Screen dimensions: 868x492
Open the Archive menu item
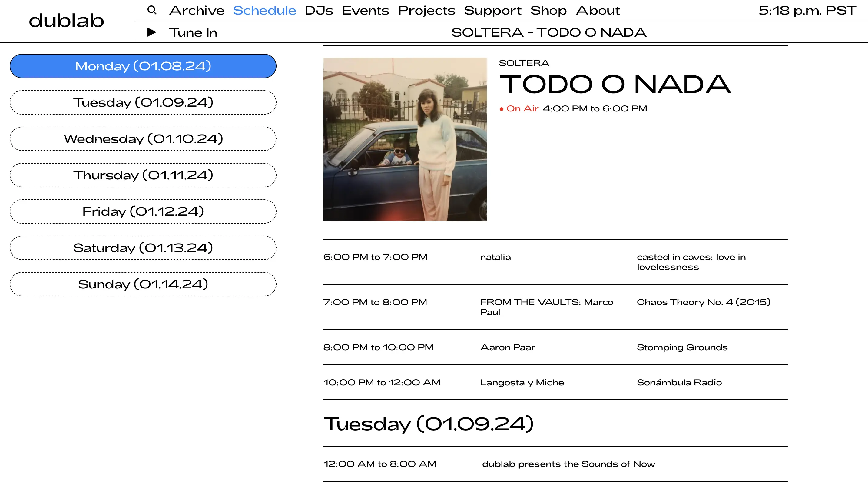pyautogui.click(x=197, y=11)
